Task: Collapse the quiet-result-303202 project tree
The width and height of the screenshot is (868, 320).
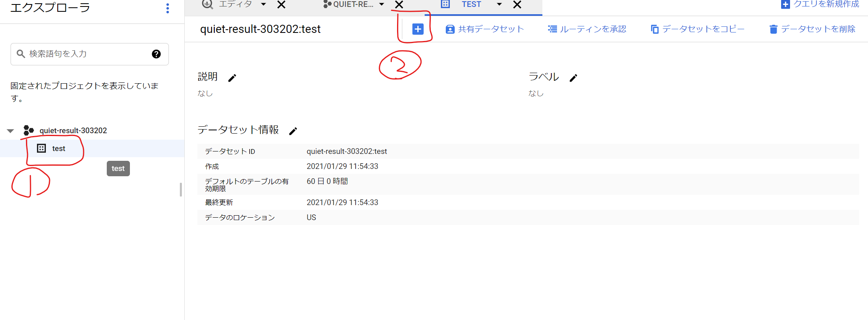Action: 11,130
